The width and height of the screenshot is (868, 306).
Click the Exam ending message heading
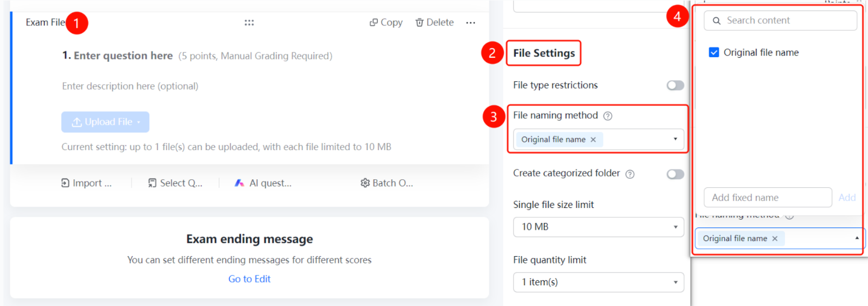tap(250, 239)
